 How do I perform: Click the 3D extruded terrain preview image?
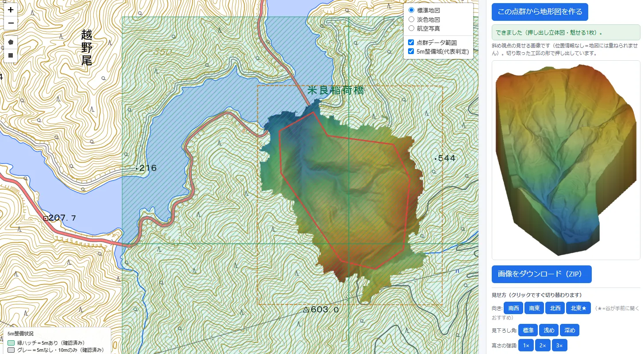point(566,160)
